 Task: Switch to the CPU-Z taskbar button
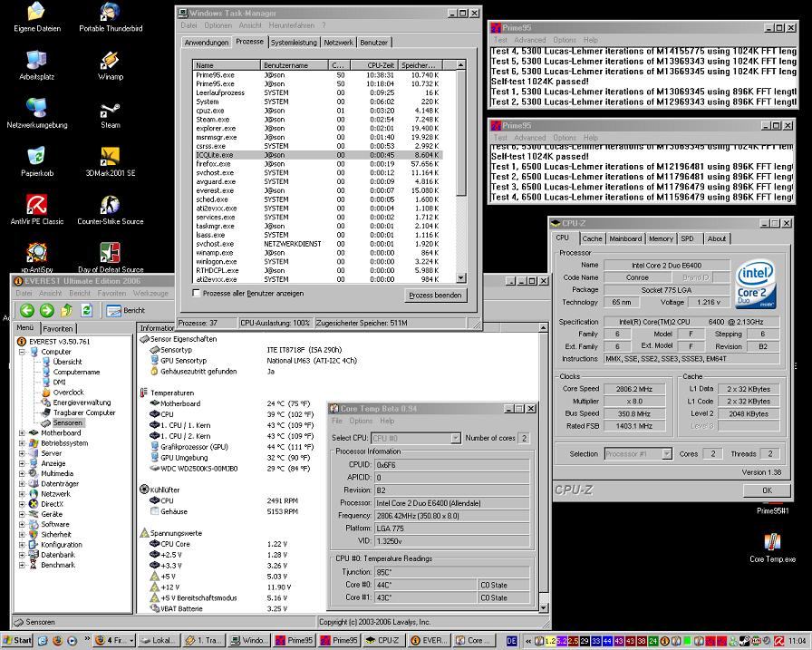(382, 641)
